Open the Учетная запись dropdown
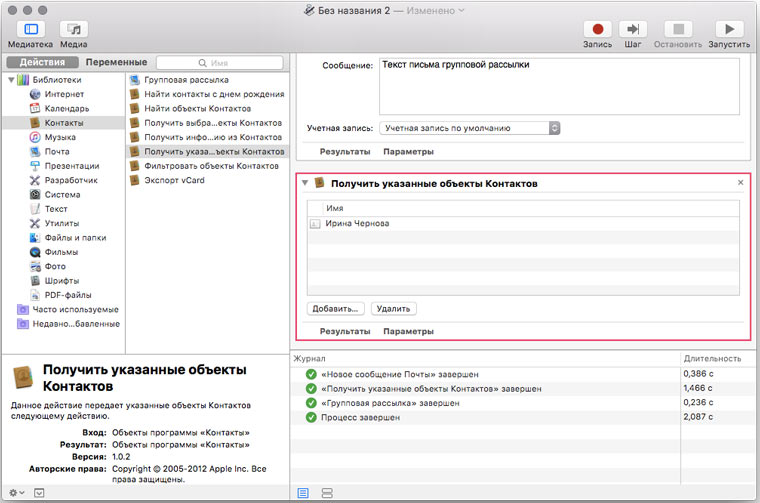Viewport: 760px width, 503px height. (469, 128)
